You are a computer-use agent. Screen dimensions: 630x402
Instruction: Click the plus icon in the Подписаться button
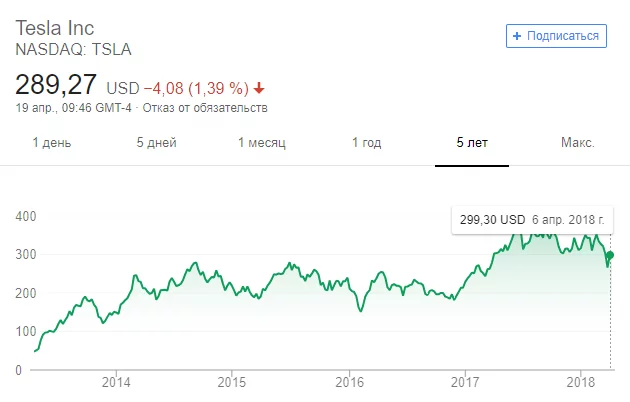coord(517,36)
